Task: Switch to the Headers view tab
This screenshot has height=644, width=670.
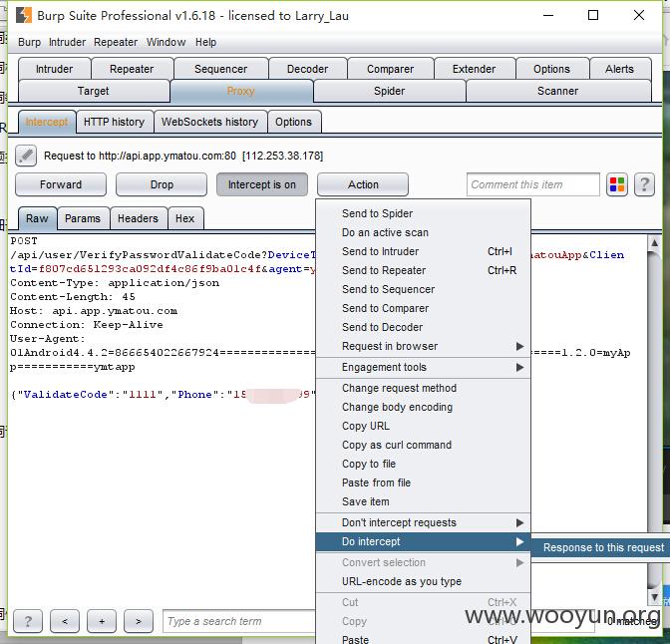Action: (138, 218)
